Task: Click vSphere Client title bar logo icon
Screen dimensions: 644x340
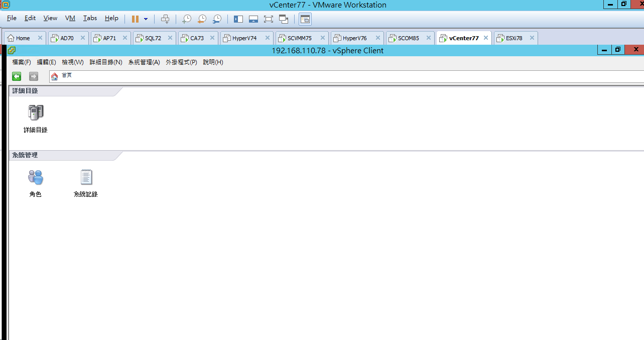Action: tap(12, 50)
